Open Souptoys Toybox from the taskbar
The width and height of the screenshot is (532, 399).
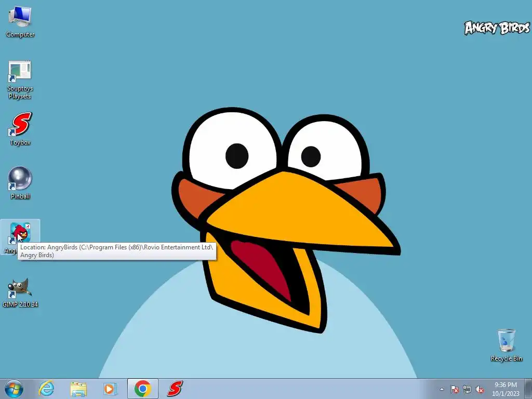pos(175,389)
